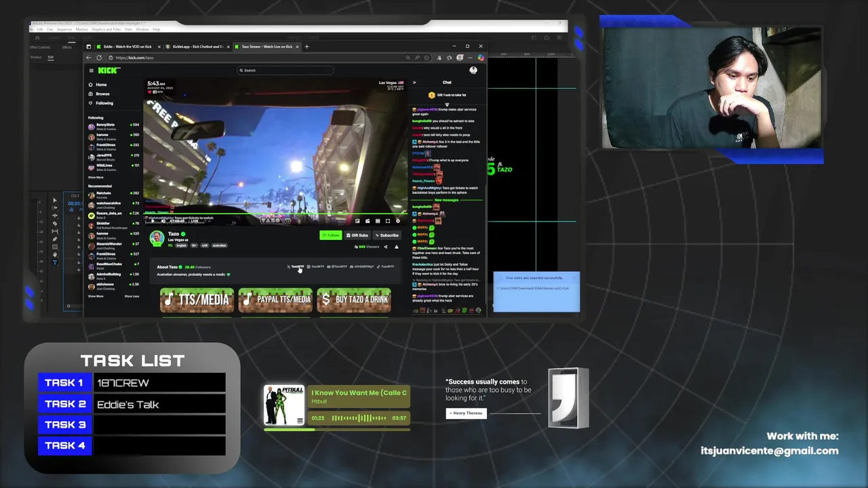Image resolution: width=868 pixels, height=488 pixels.
Task: Click the share icon below Subscribe
Action: pyautogui.click(x=386, y=247)
